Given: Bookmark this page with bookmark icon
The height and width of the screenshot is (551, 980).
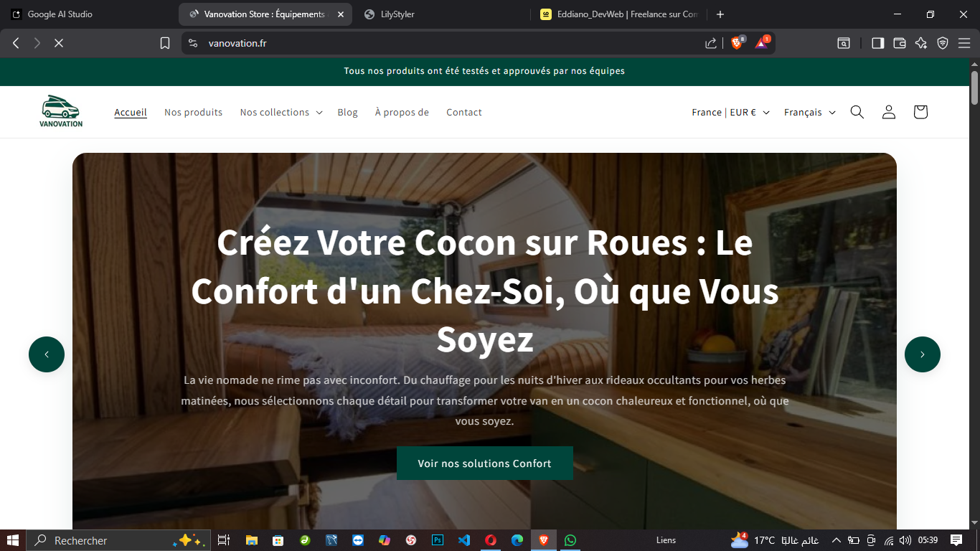Looking at the screenshot, I should [x=165, y=43].
